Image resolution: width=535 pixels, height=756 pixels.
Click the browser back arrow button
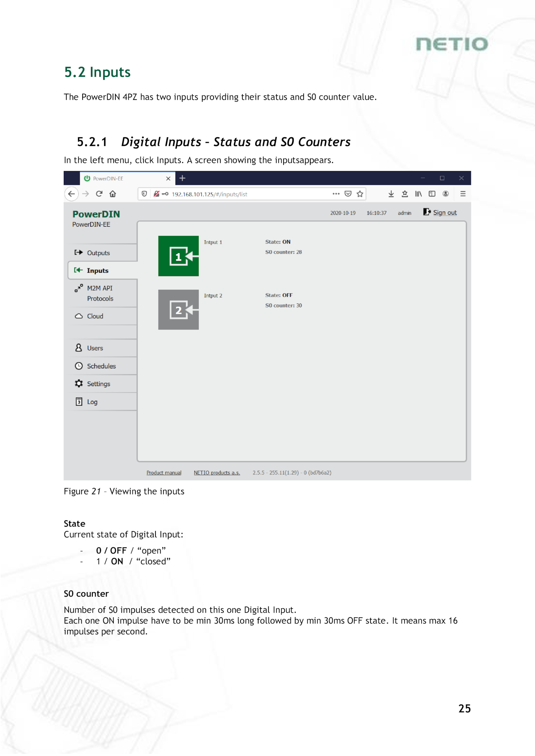tap(71, 194)
